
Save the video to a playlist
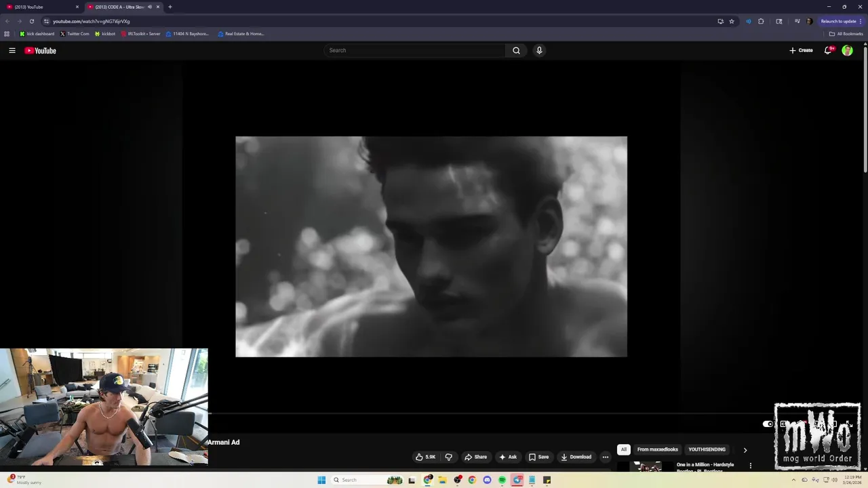(x=539, y=457)
